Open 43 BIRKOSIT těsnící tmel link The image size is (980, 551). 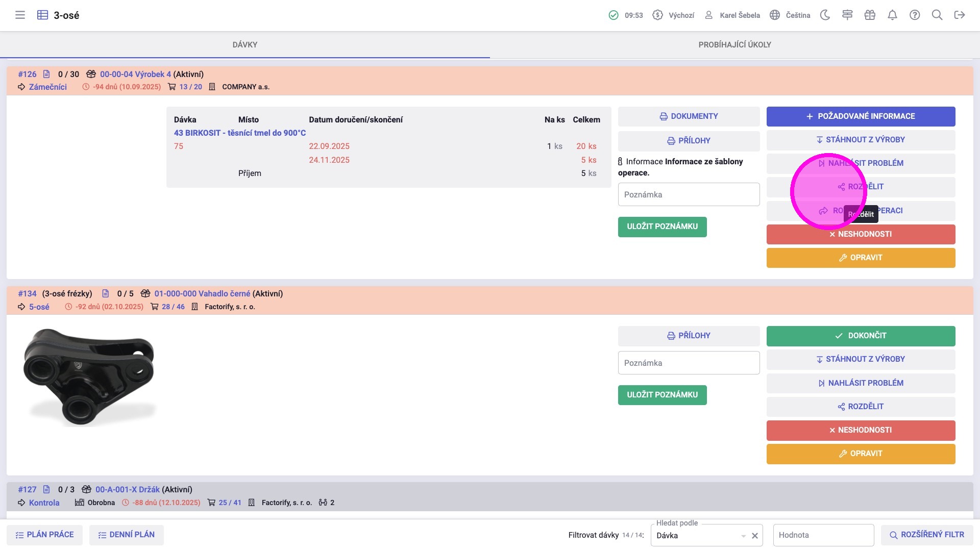tap(240, 133)
